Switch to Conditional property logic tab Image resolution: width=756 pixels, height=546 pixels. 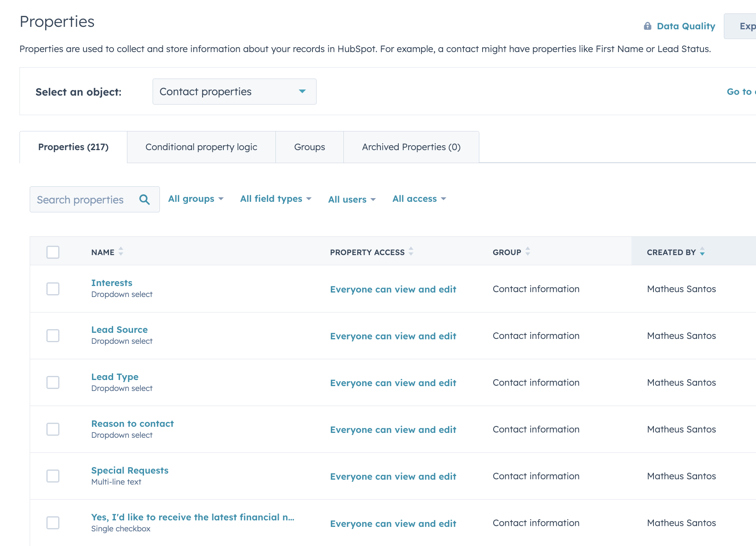point(201,147)
